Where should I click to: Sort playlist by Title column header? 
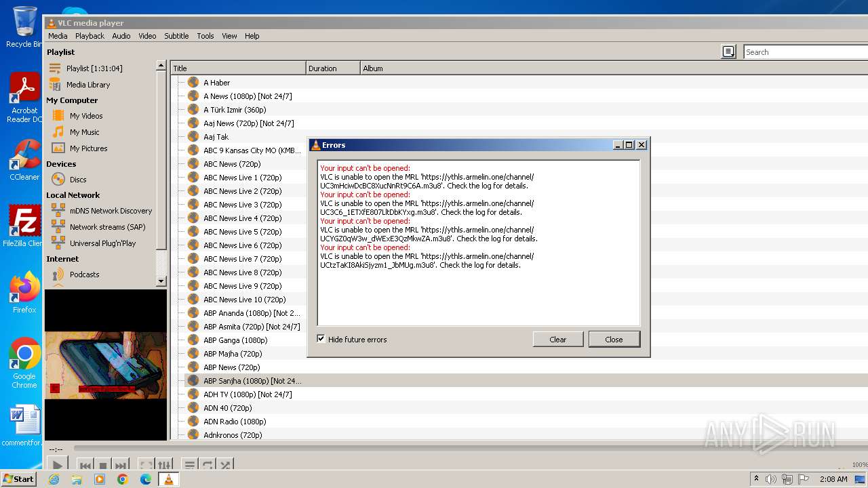click(x=238, y=68)
